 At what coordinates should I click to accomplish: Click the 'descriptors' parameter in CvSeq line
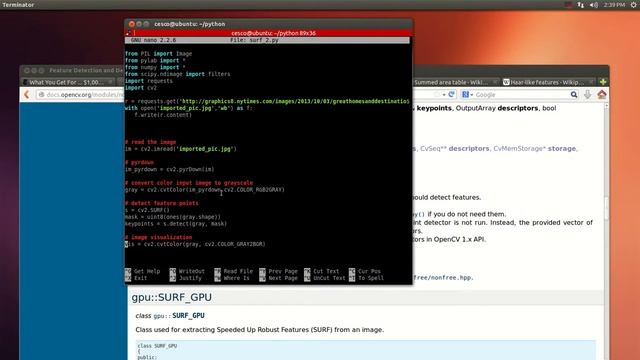point(469,149)
